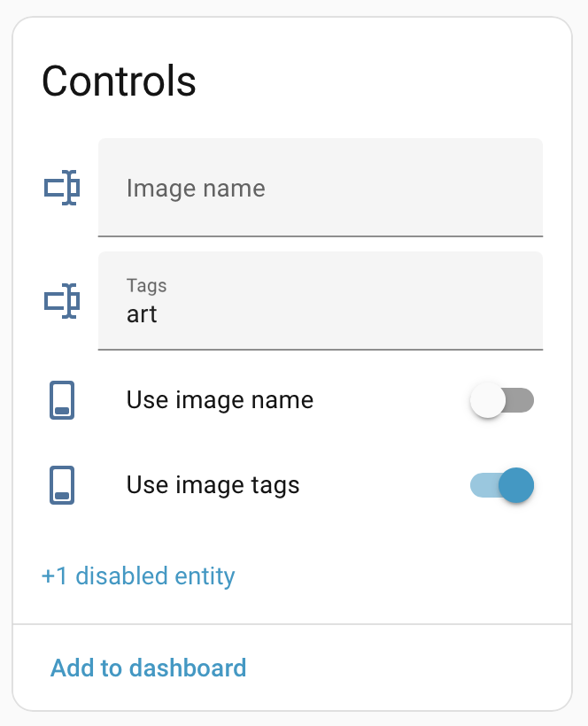The image size is (588, 726).
Task: Click the small Tags floating label
Action: point(146,285)
